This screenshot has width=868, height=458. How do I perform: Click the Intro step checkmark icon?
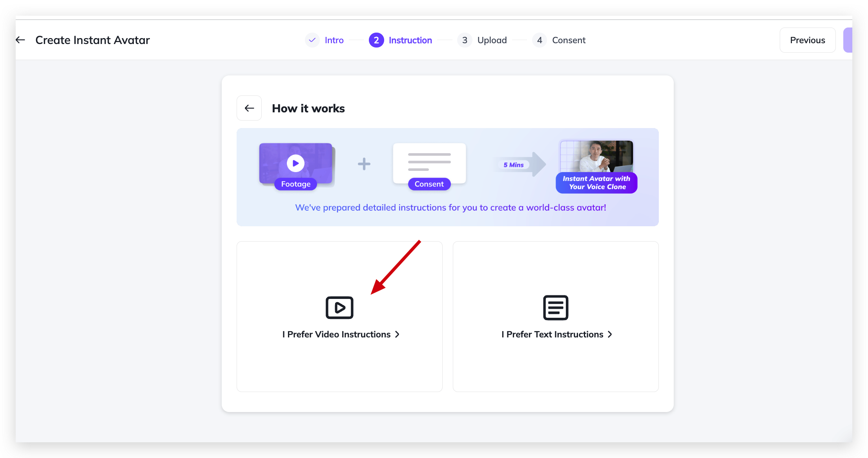coord(312,40)
